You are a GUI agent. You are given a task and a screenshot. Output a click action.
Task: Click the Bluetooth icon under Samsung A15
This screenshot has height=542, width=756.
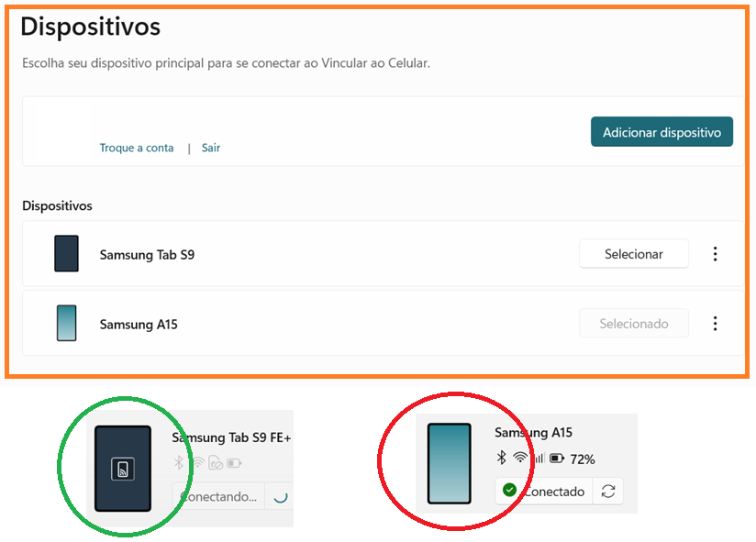point(502,458)
